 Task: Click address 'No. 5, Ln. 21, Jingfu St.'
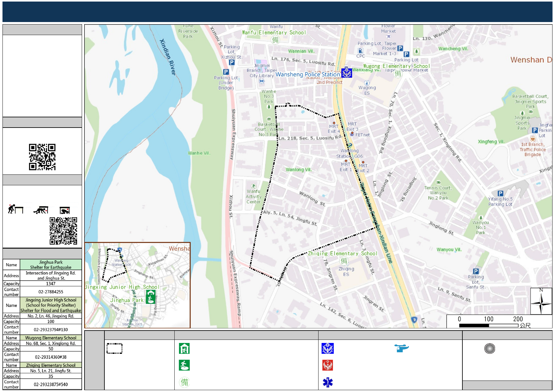click(x=51, y=371)
